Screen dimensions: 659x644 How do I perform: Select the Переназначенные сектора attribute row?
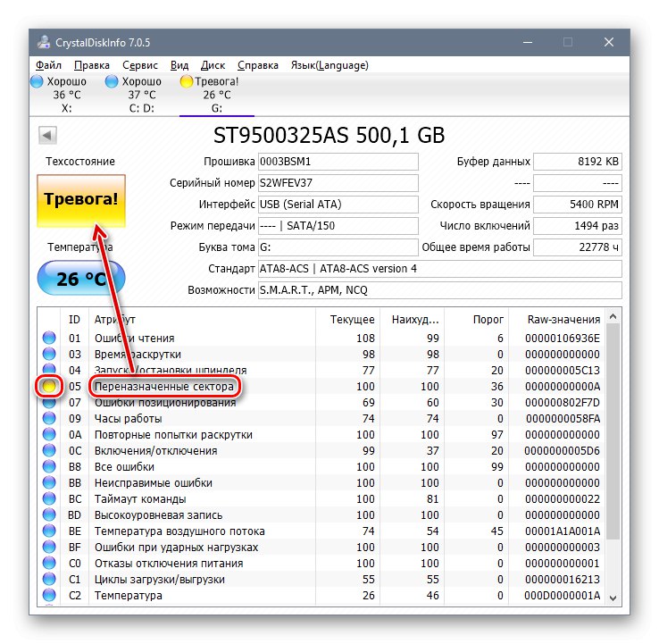point(321,386)
